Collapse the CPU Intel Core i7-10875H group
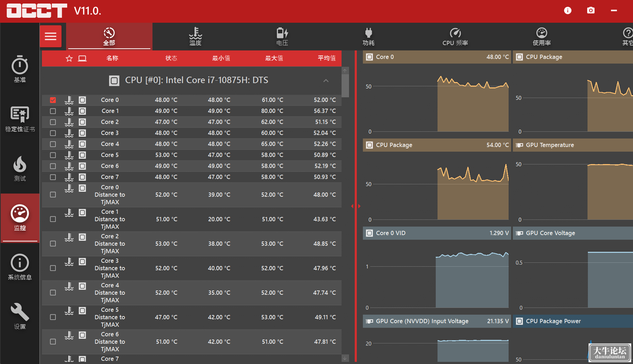Screen dimensions: 633x364 coord(326,81)
